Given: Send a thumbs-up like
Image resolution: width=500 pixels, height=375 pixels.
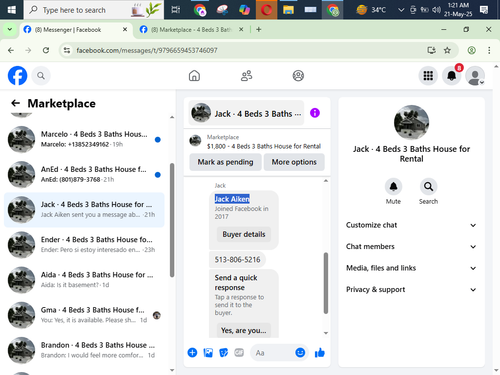Looking at the screenshot, I should [320, 352].
